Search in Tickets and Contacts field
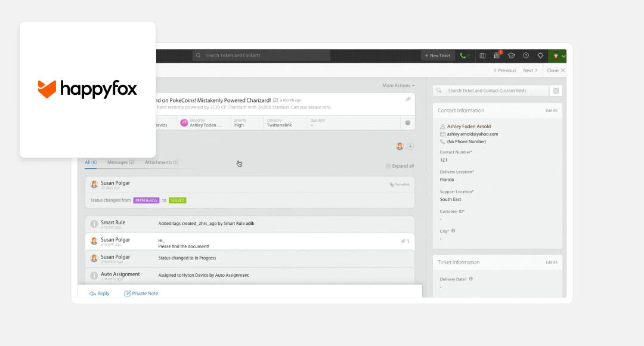This screenshot has width=644, height=346. tap(261, 55)
